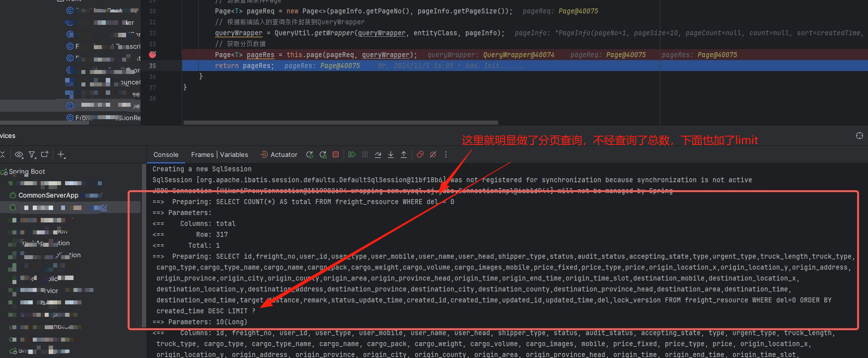
Task: Click the editor horizontal scrollbar
Action: point(341,123)
